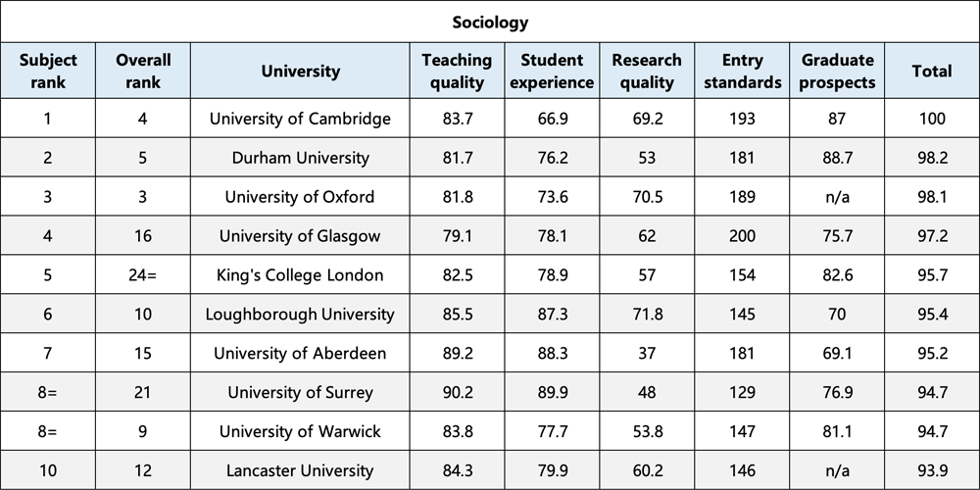Click the Subject rank column header

48,71
